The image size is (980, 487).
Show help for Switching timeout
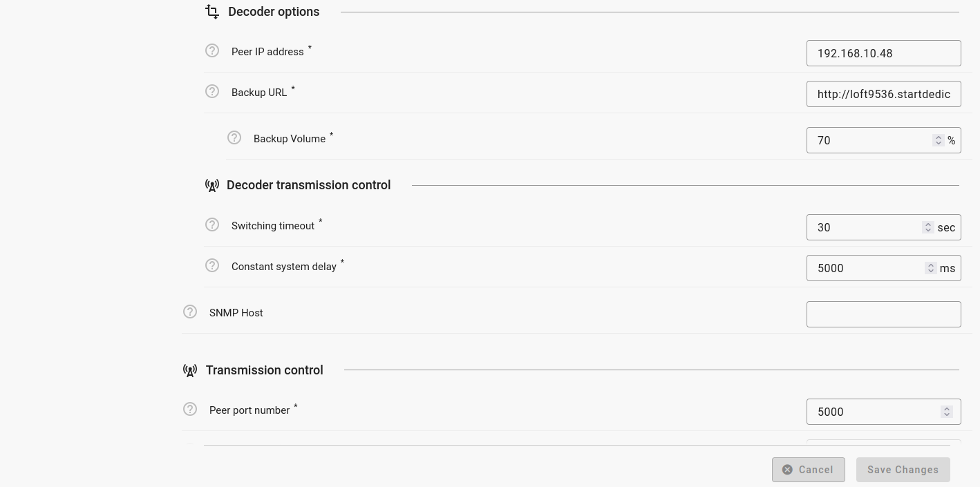212,225
